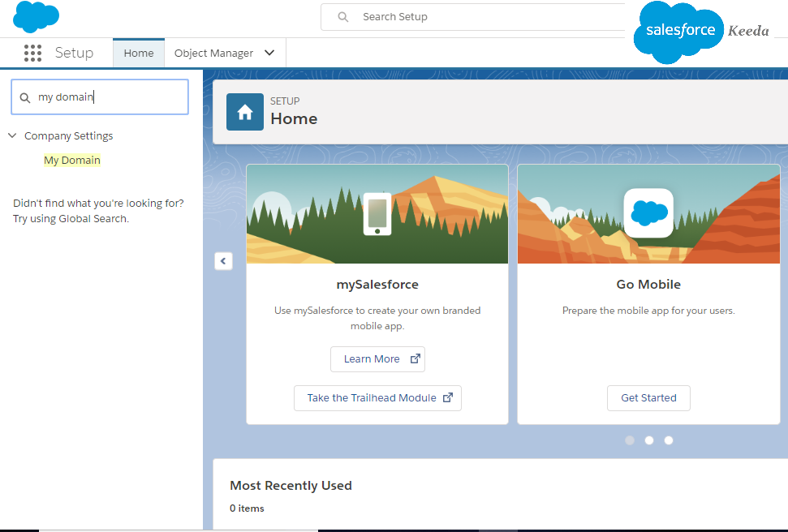Open the My Domain settings link
This screenshot has height=532, width=788.
[x=71, y=160]
